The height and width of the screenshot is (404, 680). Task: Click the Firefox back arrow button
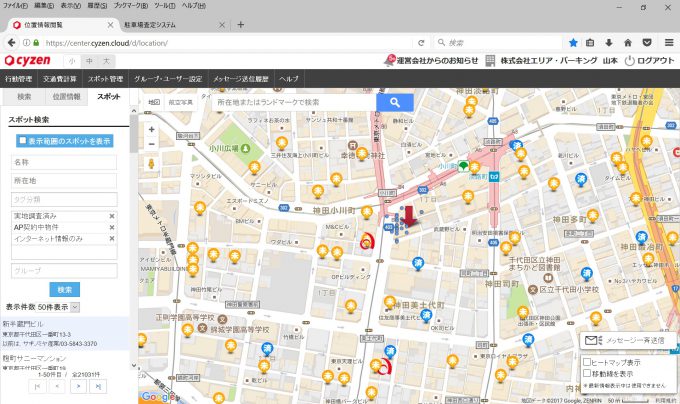click(x=12, y=42)
